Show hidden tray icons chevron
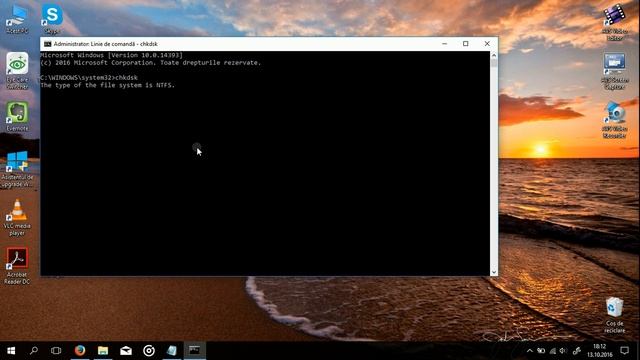This screenshot has width=640, height=360. point(529,351)
